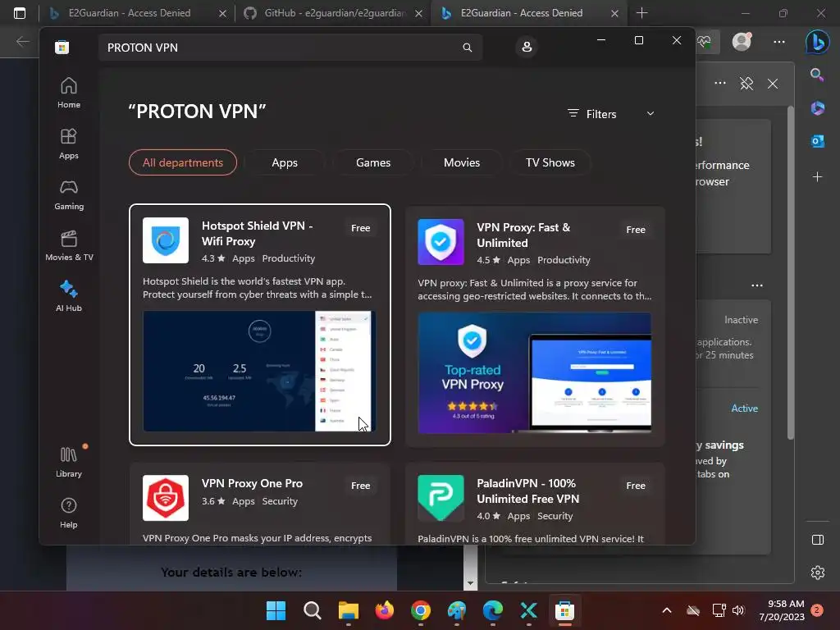Open the Store account profile icon
Viewport: 840px width, 630px height.
pyautogui.click(x=527, y=47)
